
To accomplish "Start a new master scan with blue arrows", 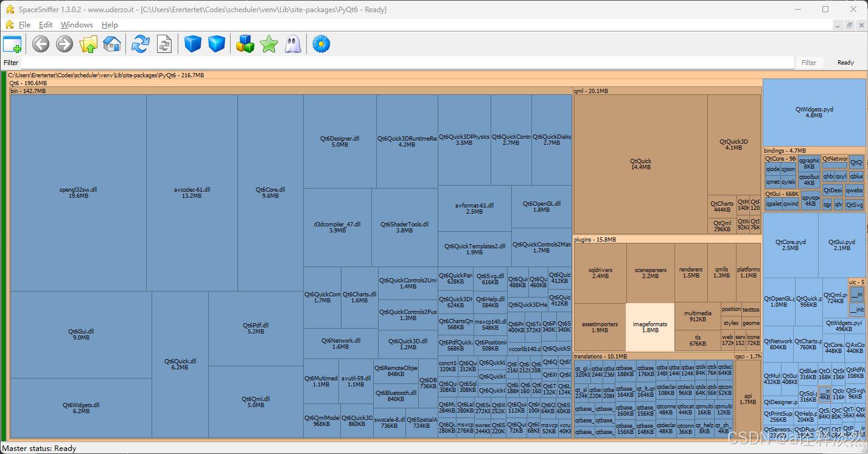I will pyautogui.click(x=141, y=44).
